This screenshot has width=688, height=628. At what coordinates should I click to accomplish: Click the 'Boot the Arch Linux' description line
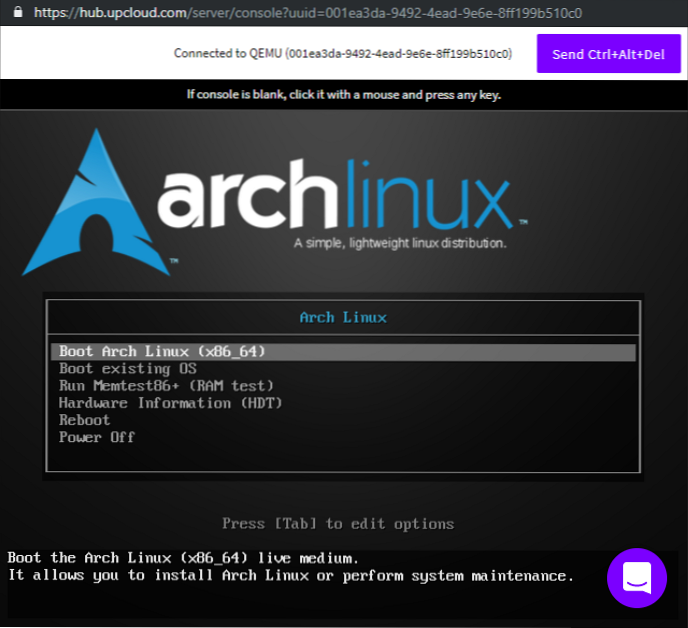click(183, 558)
